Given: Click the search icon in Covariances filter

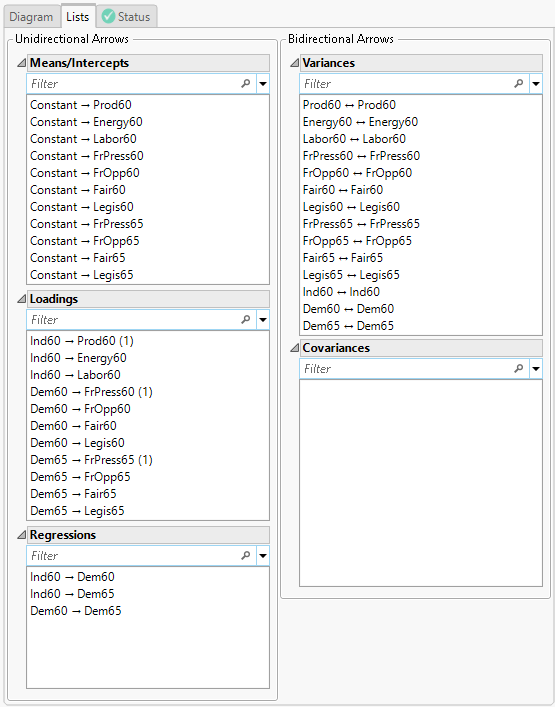Looking at the screenshot, I should pyautogui.click(x=518, y=368).
